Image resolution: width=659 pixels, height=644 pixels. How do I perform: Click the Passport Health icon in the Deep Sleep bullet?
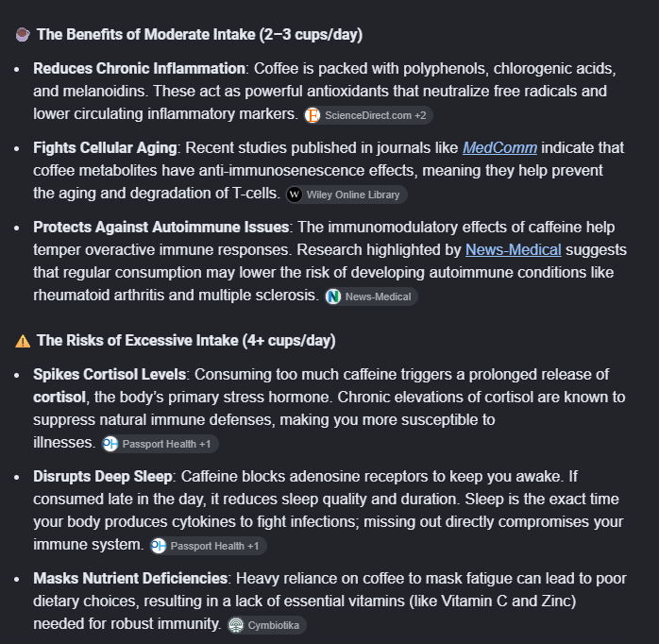pyautogui.click(x=159, y=546)
